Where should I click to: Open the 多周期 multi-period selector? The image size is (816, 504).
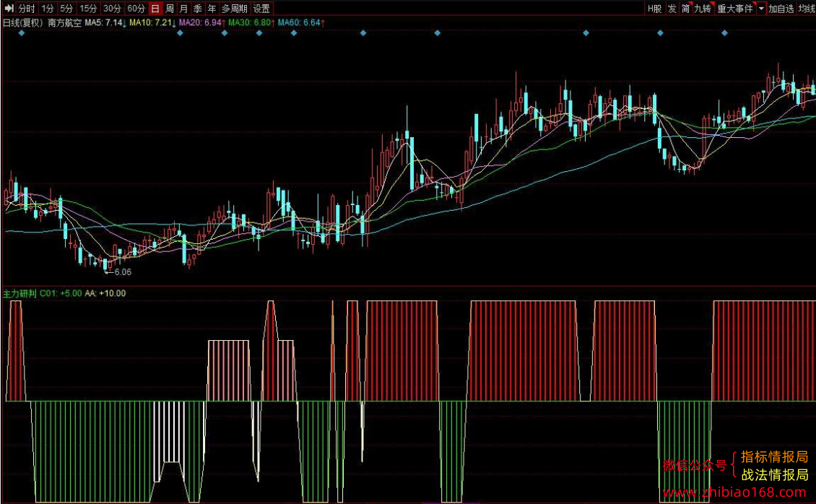pos(234,9)
